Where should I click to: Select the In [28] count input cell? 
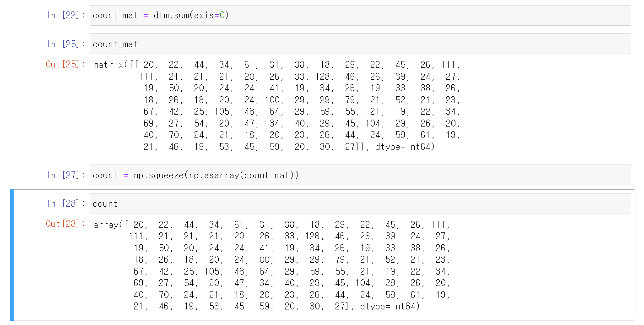(x=360, y=204)
